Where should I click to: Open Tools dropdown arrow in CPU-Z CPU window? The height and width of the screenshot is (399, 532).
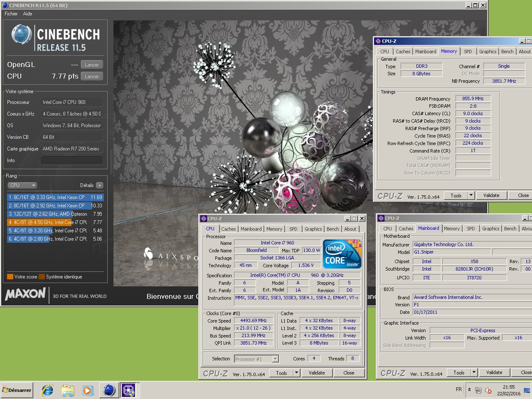tap(296, 373)
